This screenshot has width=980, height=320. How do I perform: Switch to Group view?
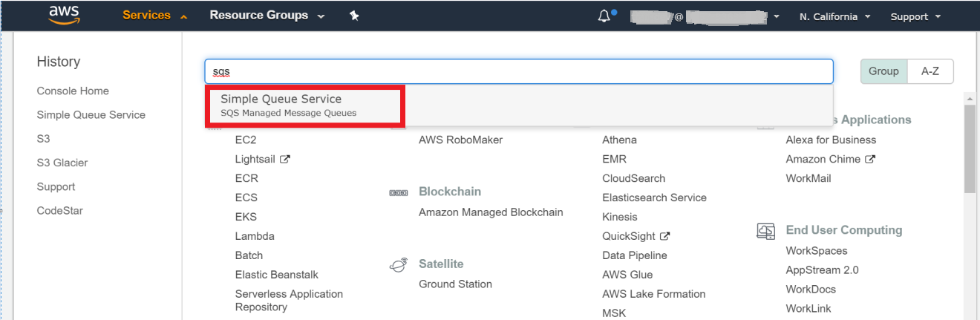[883, 71]
